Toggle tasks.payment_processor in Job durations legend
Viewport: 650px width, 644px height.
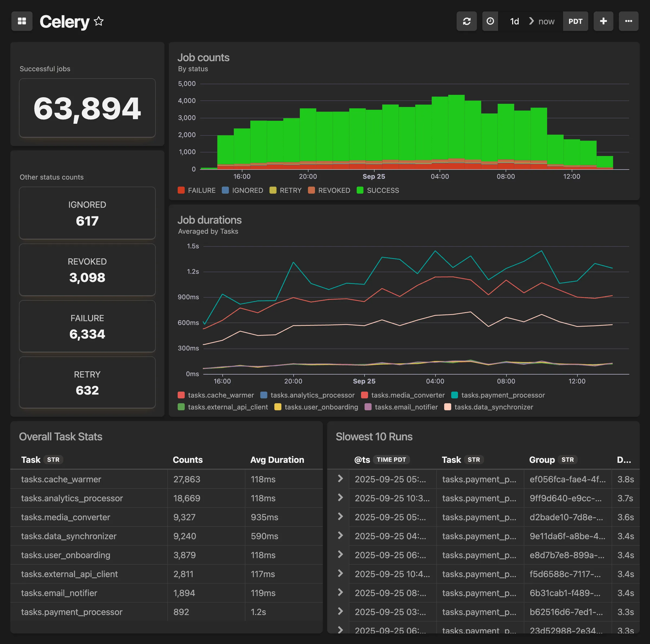pos(503,395)
